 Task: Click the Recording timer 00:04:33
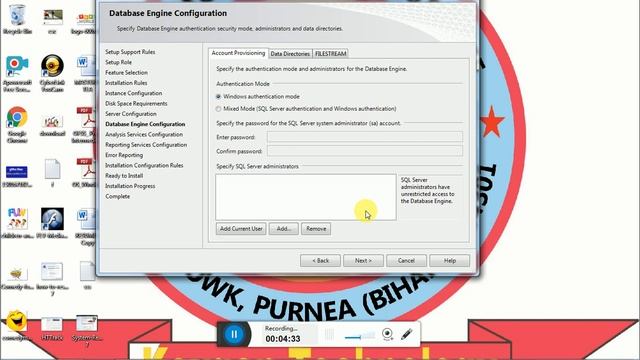pyautogui.click(x=283, y=339)
